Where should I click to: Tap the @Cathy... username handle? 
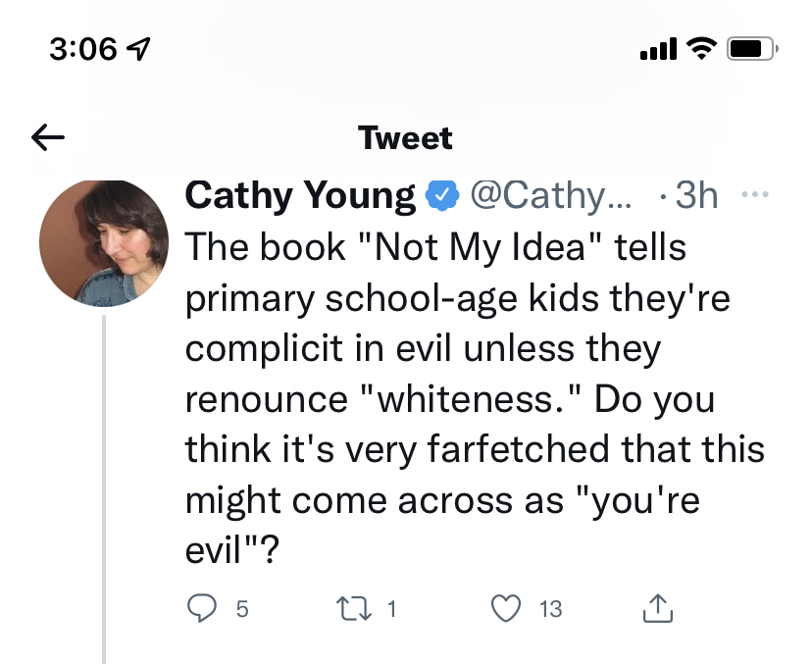click(552, 196)
